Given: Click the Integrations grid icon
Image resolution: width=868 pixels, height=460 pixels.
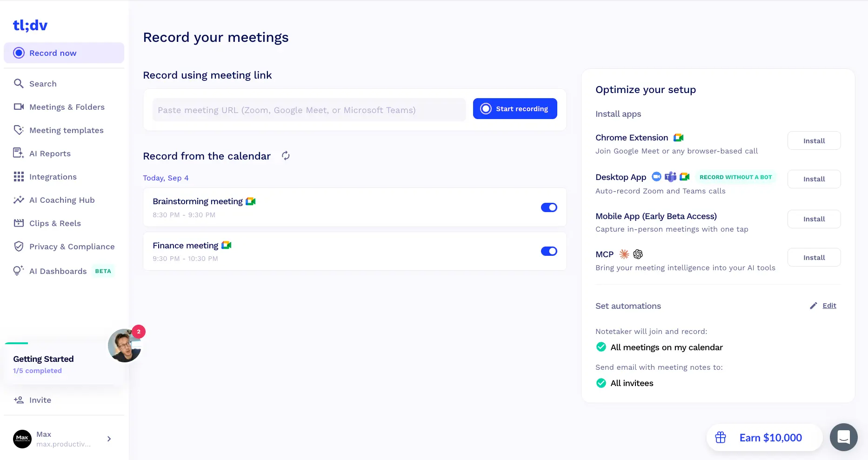Looking at the screenshot, I should 19,177.
